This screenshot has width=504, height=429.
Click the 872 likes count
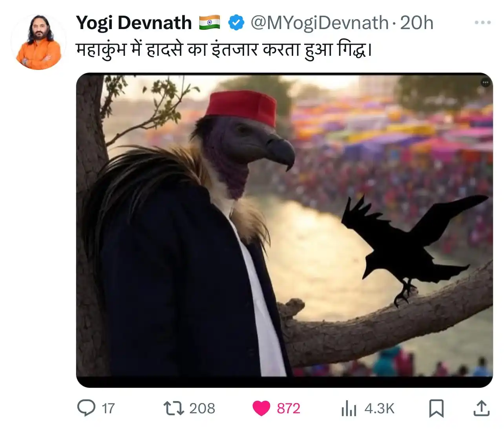click(289, 409)
